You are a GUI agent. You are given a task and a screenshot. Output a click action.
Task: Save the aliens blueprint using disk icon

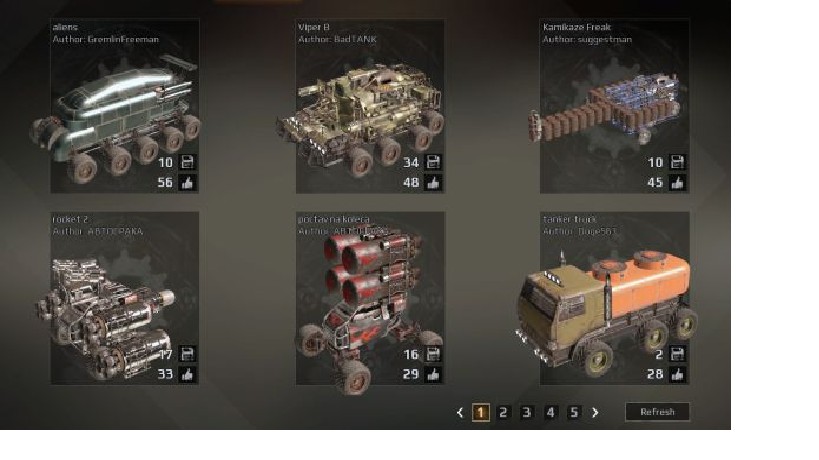[187, 162]
